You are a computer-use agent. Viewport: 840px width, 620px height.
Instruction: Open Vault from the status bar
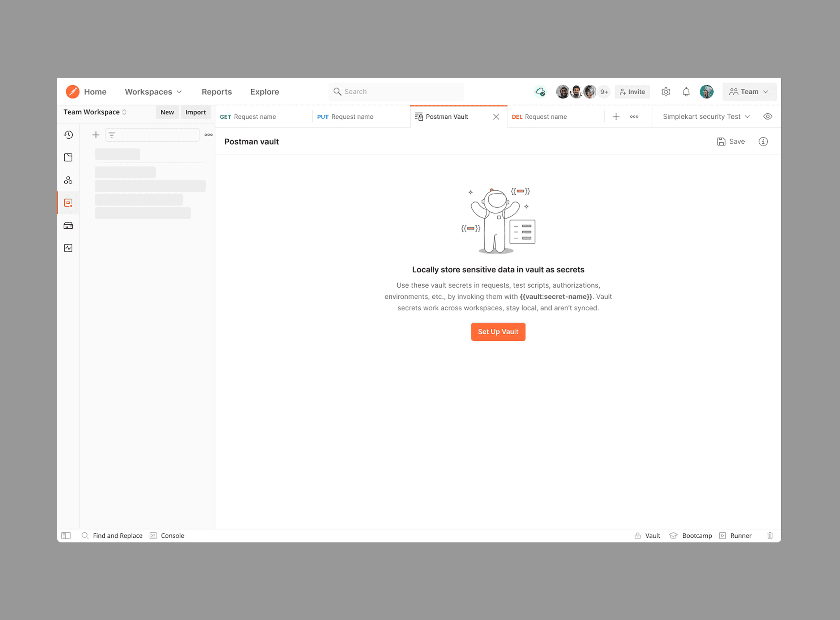[x=648, y=536]
